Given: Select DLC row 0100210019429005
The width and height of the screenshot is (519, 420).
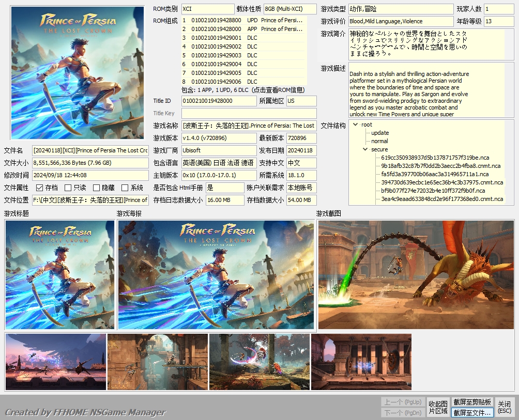Looking at the screenshot, I should pos(243,73).
